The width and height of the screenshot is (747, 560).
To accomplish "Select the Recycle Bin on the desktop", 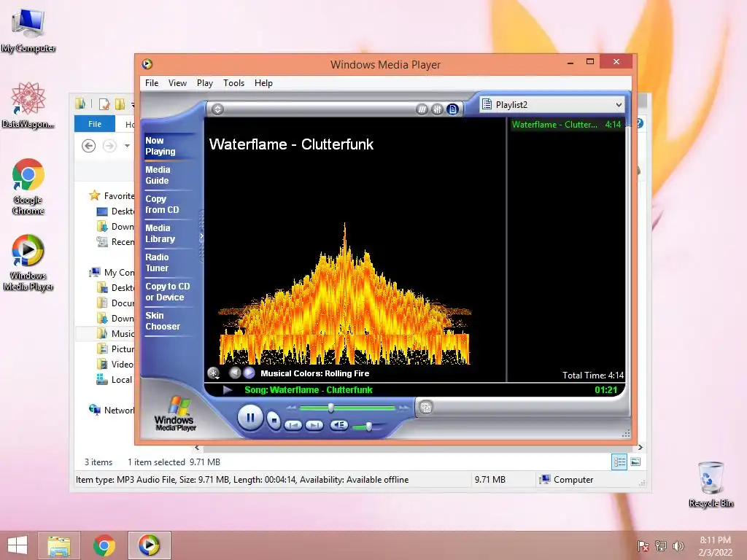I will pos(711,484).
